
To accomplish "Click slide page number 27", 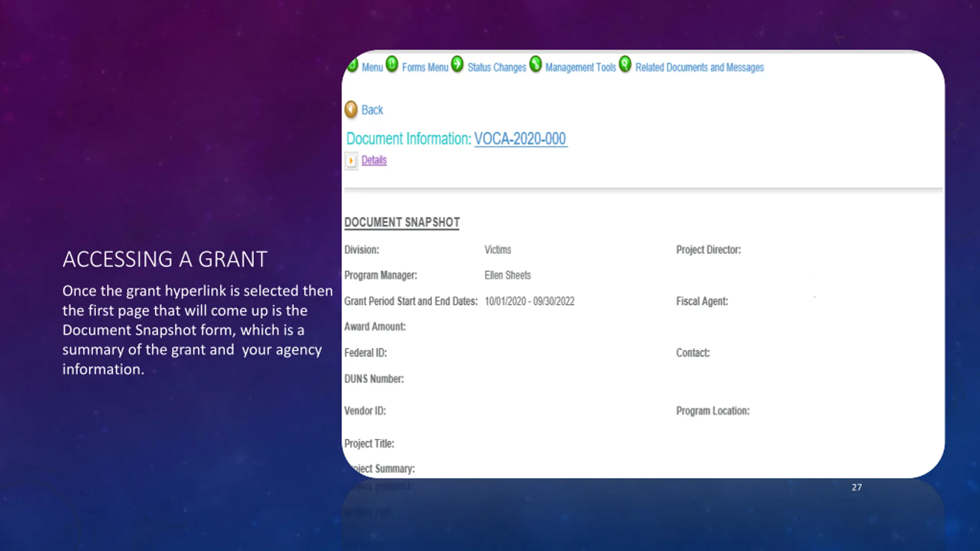I will pos(857,487).
